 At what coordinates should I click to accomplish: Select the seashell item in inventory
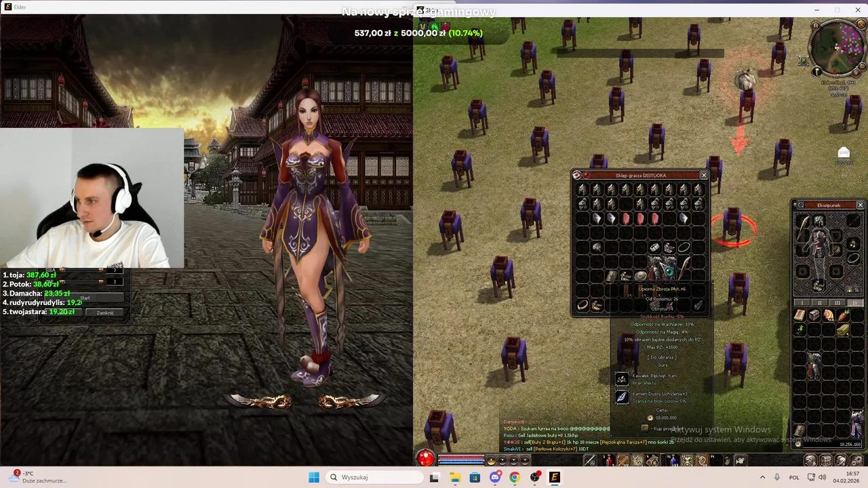coord(829,314)
